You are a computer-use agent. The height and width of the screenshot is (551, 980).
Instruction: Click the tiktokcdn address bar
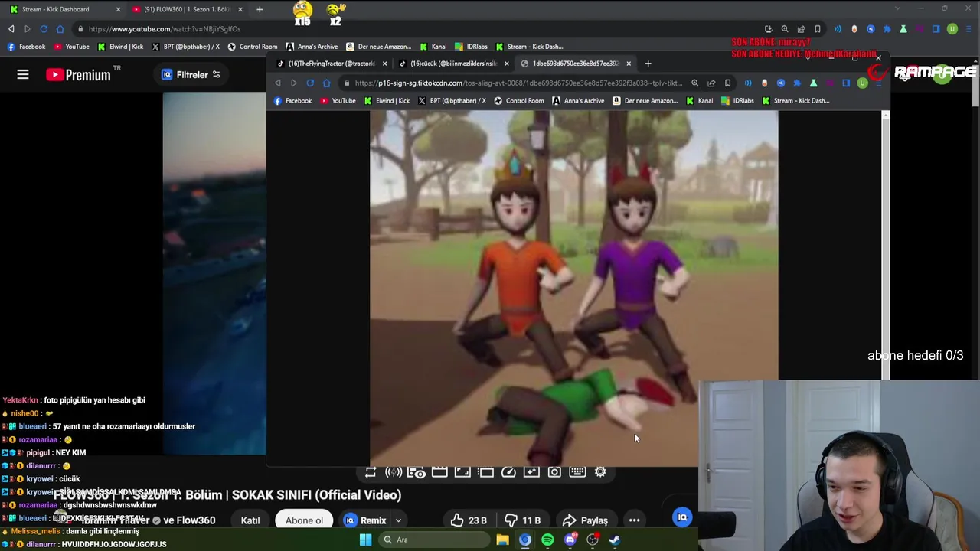[x=518, y=83]
